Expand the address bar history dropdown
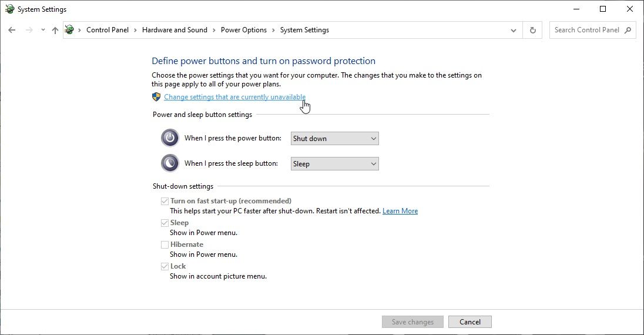Image resolution: width=644 pixels, height=335 pixels. pos(514,30)
